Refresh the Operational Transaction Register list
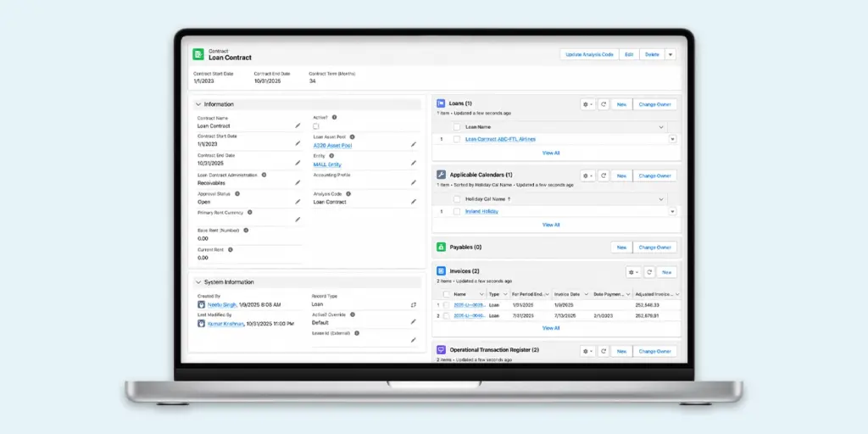 pyautogui.click(x=604, y=351)
